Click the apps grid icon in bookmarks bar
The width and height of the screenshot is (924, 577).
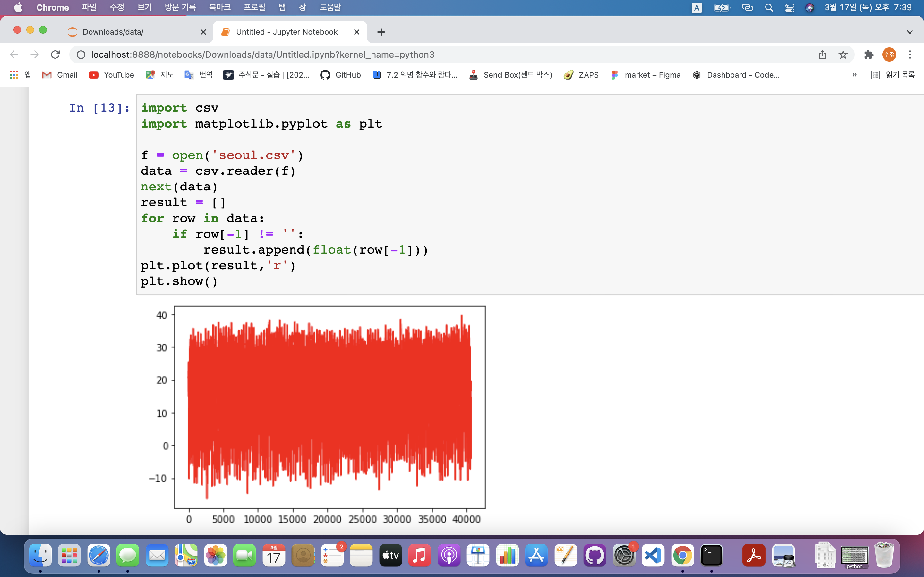pos(14,75)
